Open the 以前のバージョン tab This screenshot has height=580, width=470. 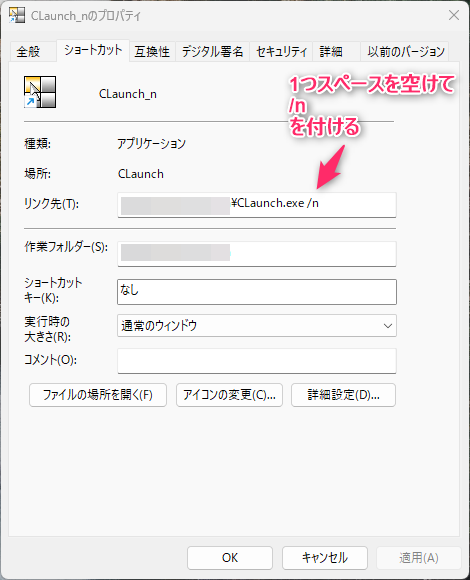(x=405, y=51)
